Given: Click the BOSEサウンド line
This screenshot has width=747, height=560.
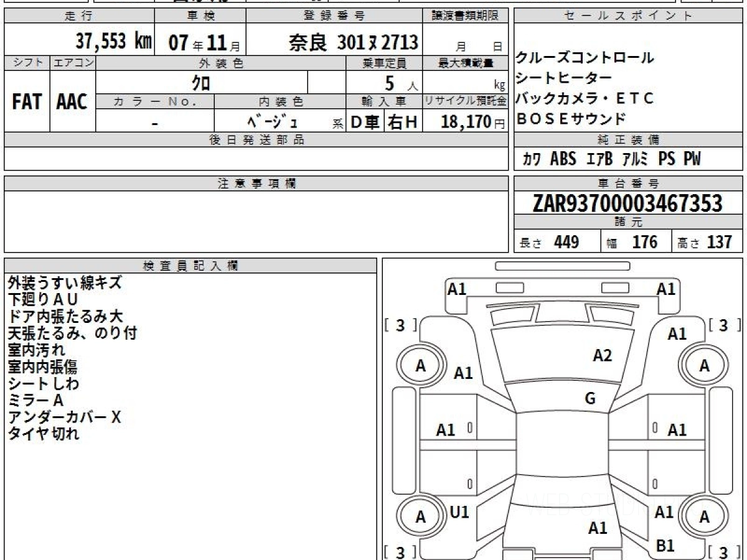Looking at the screenshot, I should click(571, 118).
